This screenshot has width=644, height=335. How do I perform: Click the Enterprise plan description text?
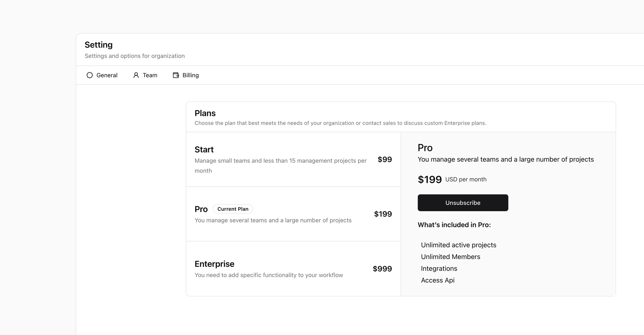click(x=269, y=275)
